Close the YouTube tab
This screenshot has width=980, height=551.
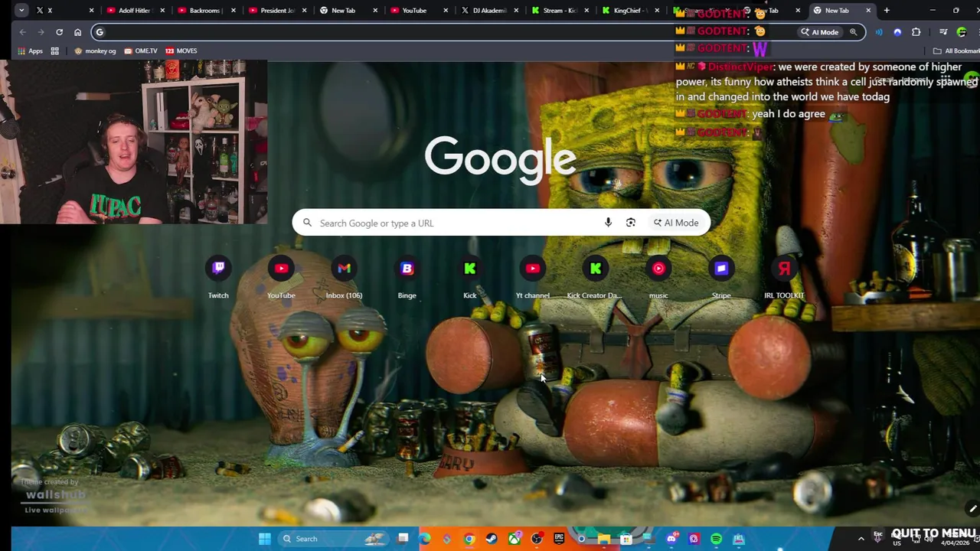coord(446,10)
